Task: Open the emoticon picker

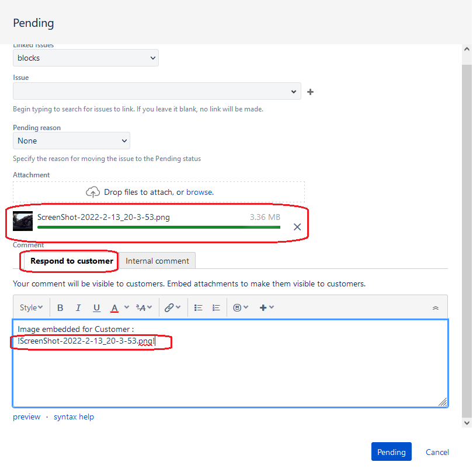Action: click(241, 308)
